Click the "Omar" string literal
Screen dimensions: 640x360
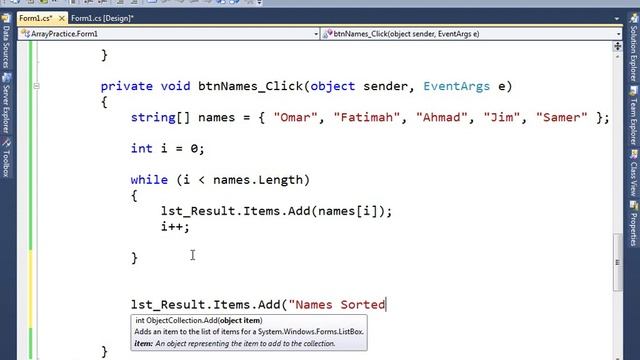(x=296, y=118)
